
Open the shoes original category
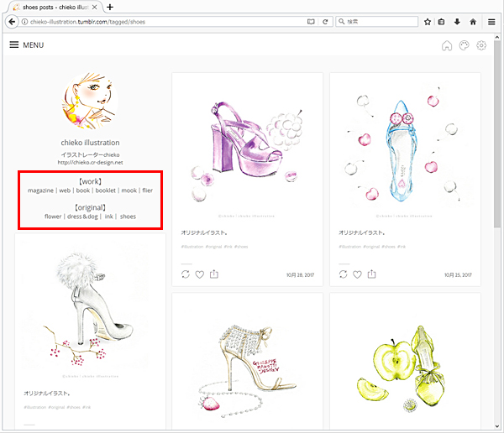click(128, 216)
